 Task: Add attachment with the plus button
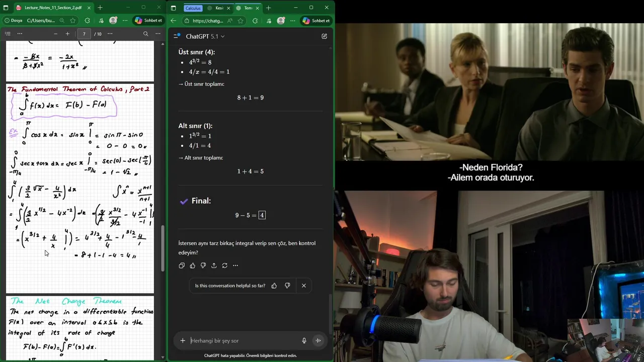coord(183,340)
